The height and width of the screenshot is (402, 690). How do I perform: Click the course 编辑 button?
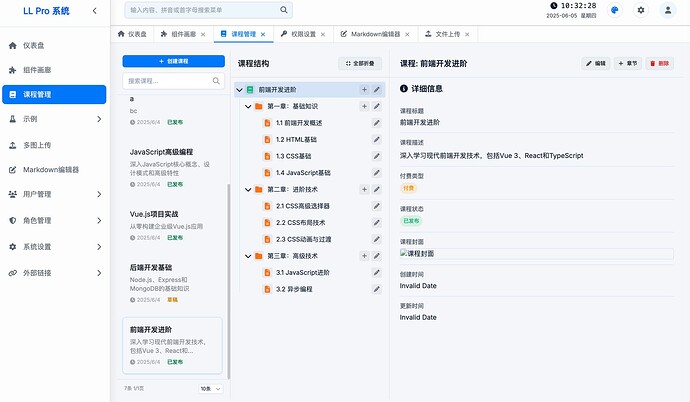(x=596, y=63)
